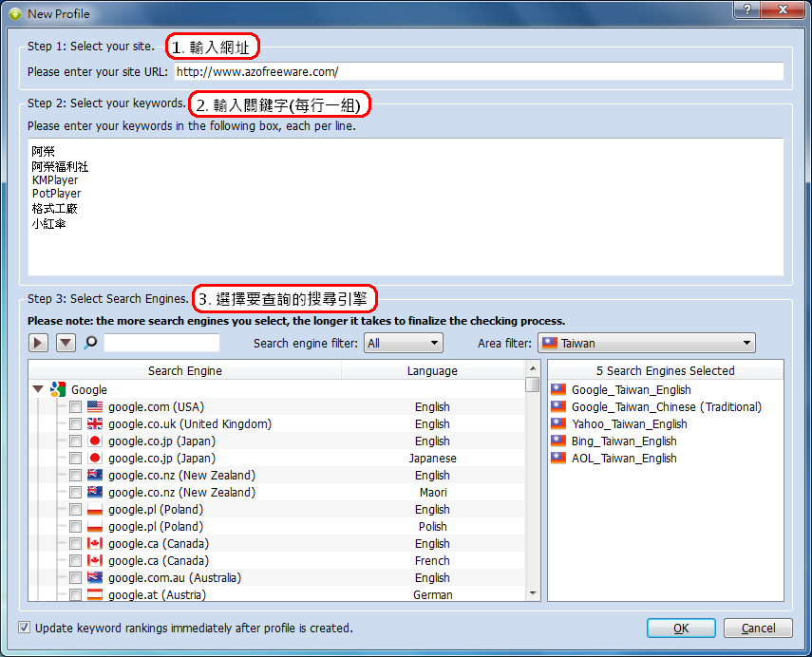Image resolution: width=812 pixels, height=657 pixels.
Task: Click the KMPlayer keyword line
Action: [x=55, y=179]
